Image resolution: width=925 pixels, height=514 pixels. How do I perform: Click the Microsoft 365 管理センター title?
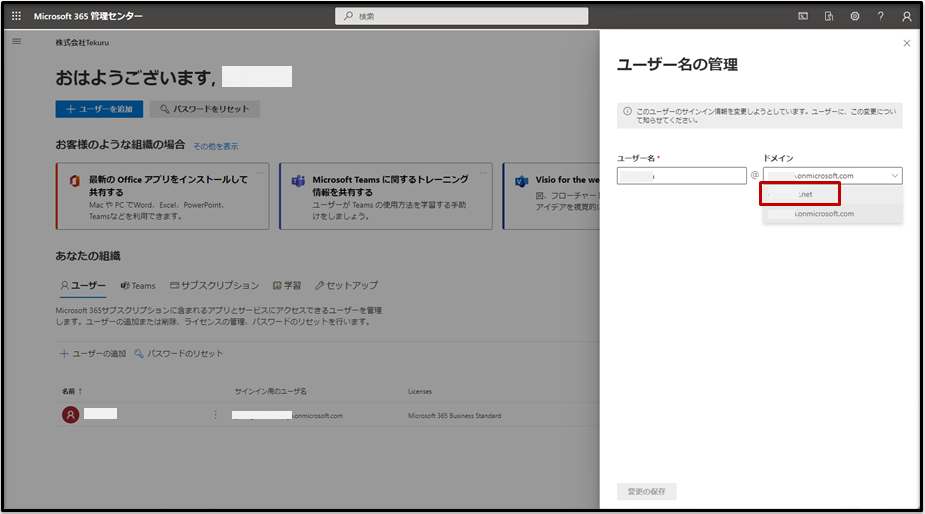click(88, 17)
